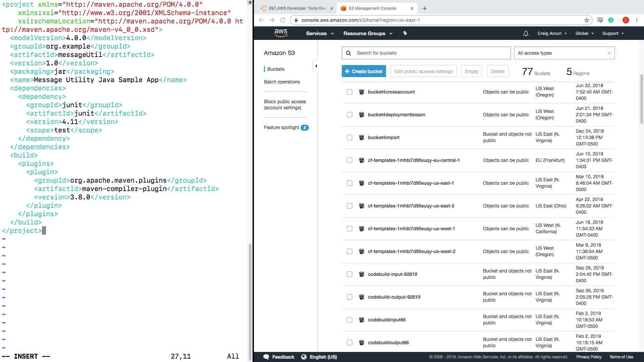The height and width of the screenshot is (362, 644).
Task: Expand the Services dropdown menu
Action: 319,34
